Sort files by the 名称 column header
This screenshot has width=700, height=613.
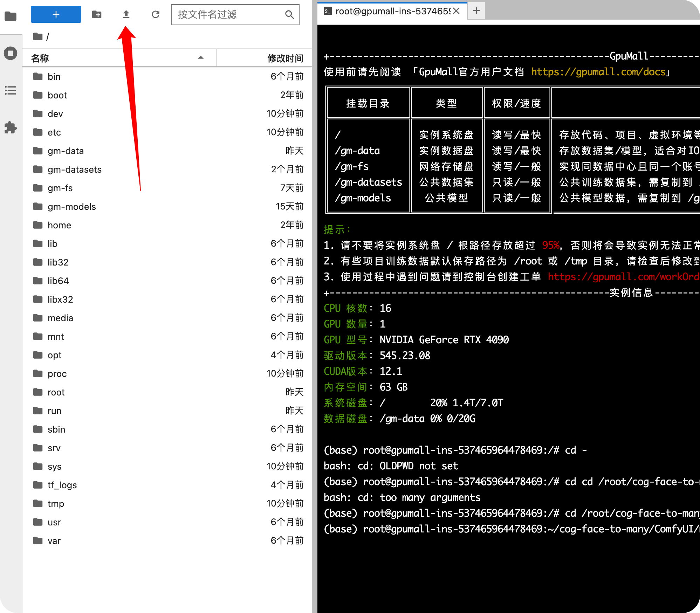[x=119, y=58]
